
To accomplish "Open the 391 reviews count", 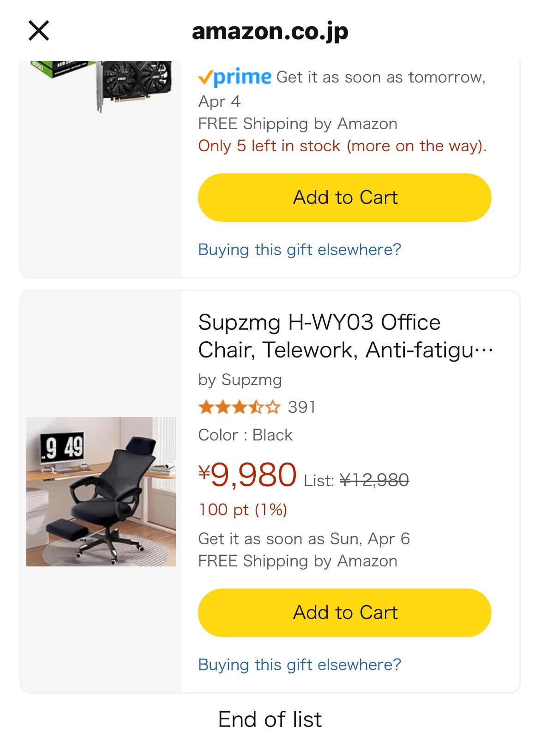I will click(302, 407).
